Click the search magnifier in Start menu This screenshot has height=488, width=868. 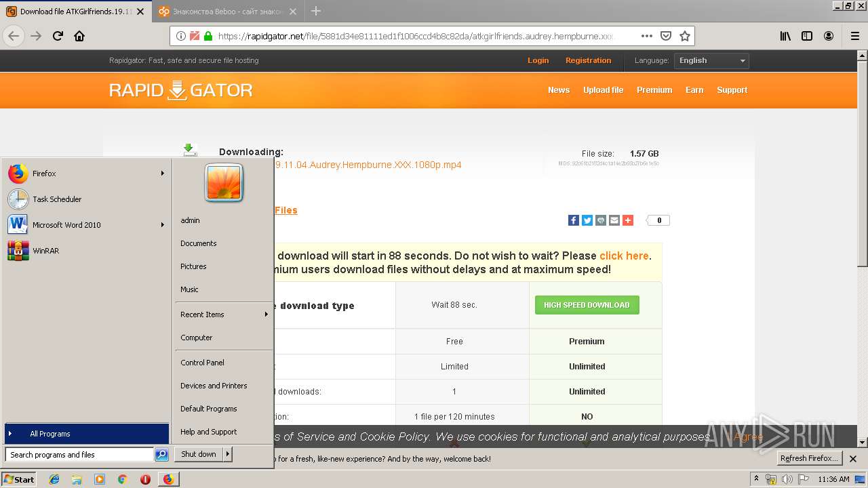[161, 455]
